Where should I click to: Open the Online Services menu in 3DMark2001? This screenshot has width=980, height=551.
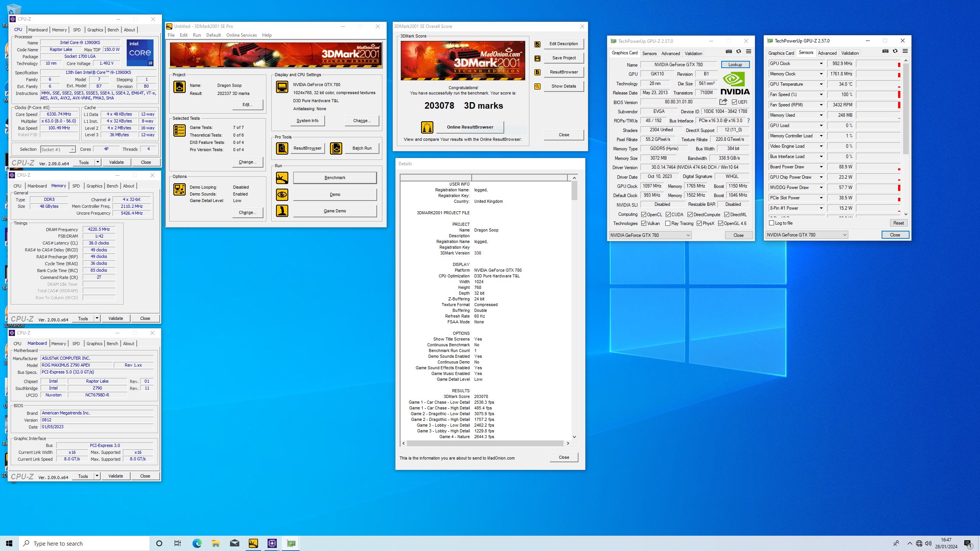click(242, 35)
